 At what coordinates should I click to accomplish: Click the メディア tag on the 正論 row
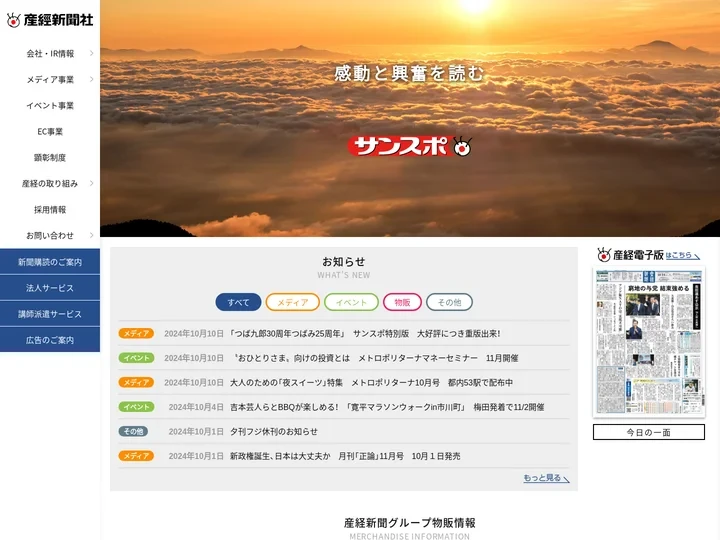[x=136, y=456]
